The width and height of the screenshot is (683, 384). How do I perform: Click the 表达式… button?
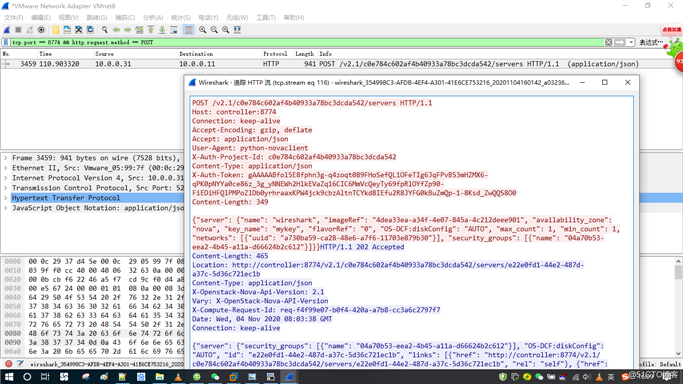coord(651,42)
